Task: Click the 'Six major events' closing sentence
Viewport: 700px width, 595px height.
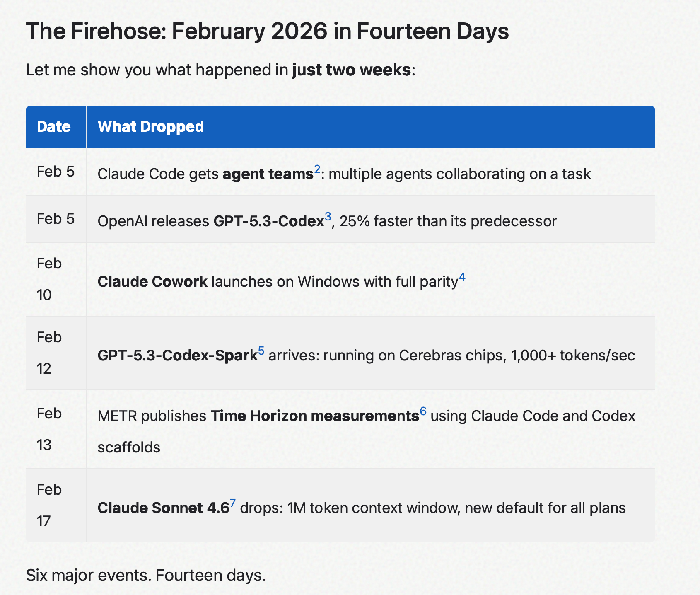Action: coord(146,575)
